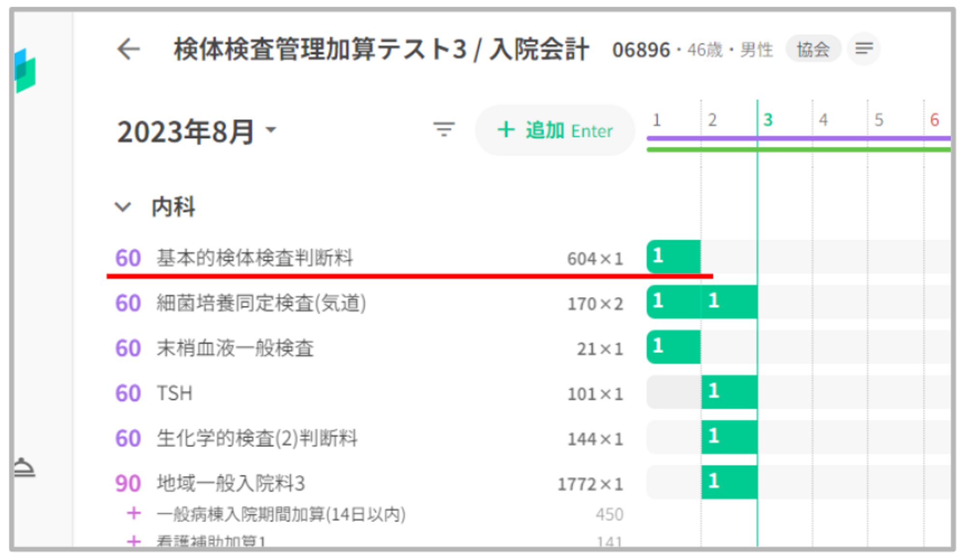Viewport: 966px width, 560px height.
Task: Collapse the 内科 section
Action: tap(123, 207)
